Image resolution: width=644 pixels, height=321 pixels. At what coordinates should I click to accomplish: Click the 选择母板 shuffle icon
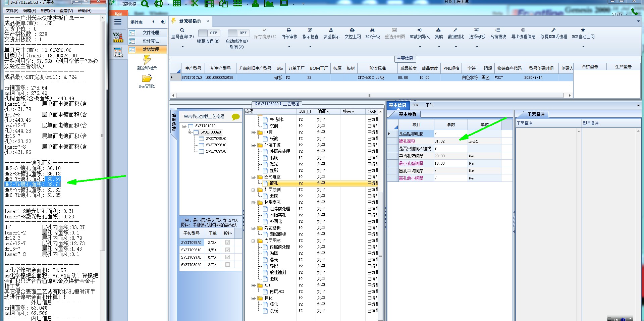(x=477, y=30)
